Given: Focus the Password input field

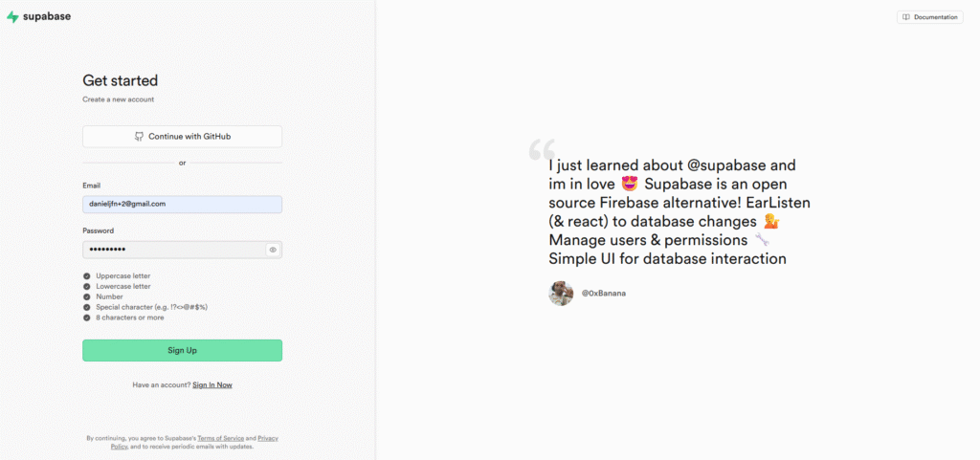Looking at the screenshot, I should (x=172, y=250).
